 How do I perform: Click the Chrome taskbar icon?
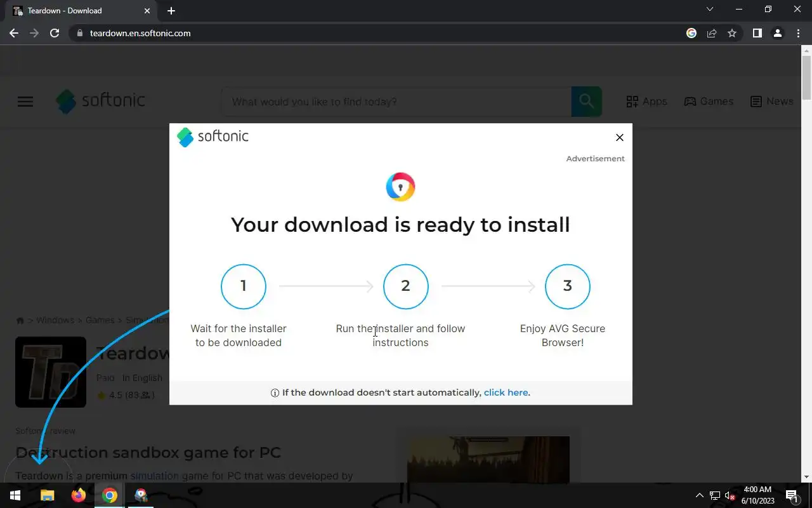pyautogui.click(x=110, y=495)
